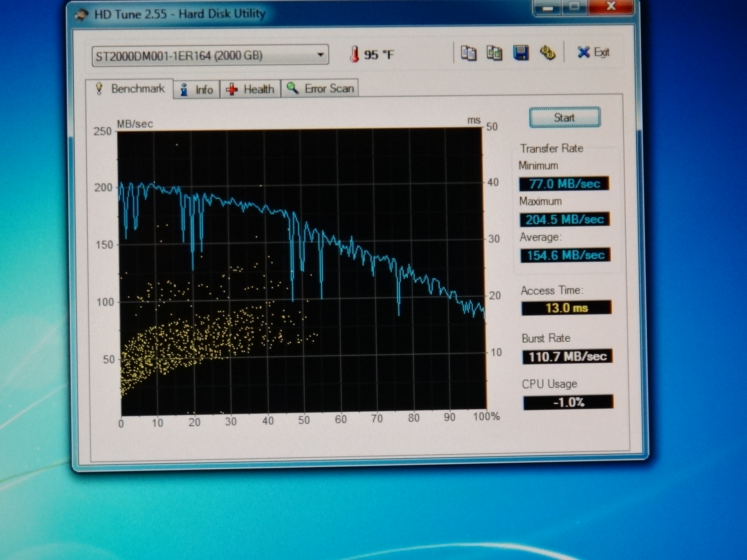This screenshot has height=560, width=747.
Task: Switch to the Health tab
Action: 250,90
